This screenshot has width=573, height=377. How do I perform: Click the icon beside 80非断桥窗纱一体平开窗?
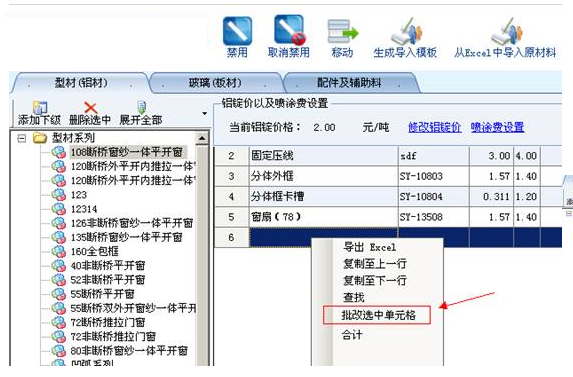pyautogui.click(x=58, y=350)
